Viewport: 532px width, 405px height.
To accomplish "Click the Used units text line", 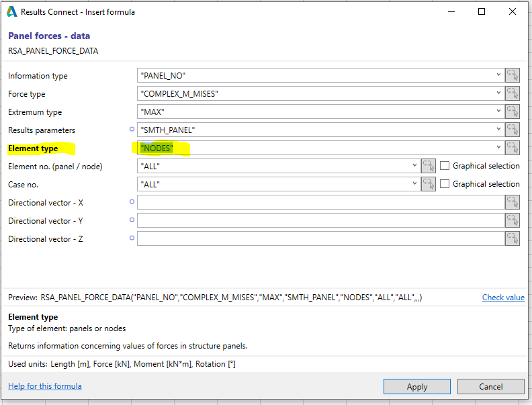I will click(x=122, y=364).
